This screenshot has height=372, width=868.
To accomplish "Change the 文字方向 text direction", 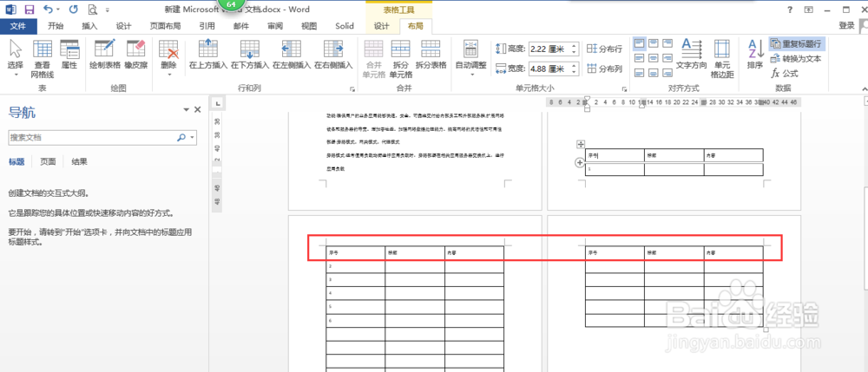I will (x=692, y=54).
